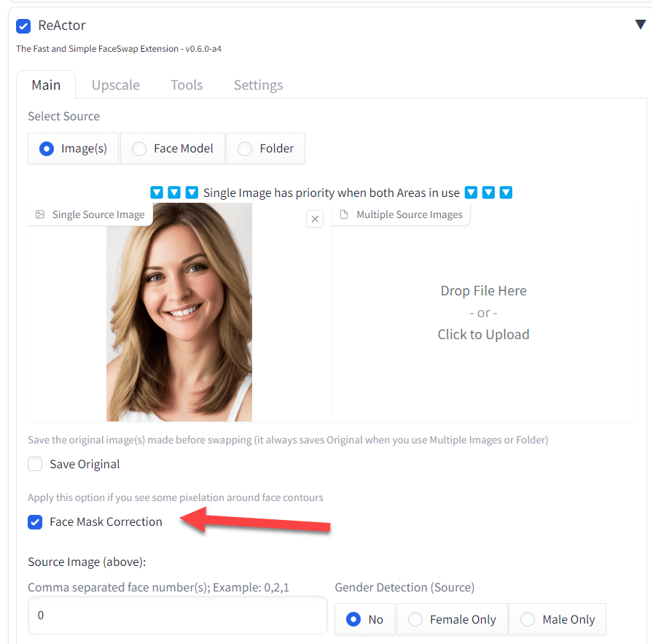This screenshot has height=644, width=653.
Task: Select the Face Model source option
Action: pyautogui.click(x=173, y=148)
